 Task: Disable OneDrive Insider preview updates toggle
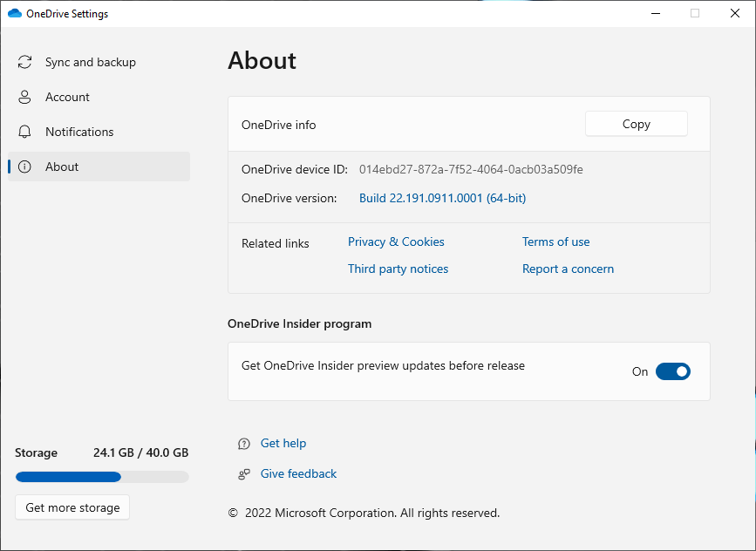click(x=672, y=371)
